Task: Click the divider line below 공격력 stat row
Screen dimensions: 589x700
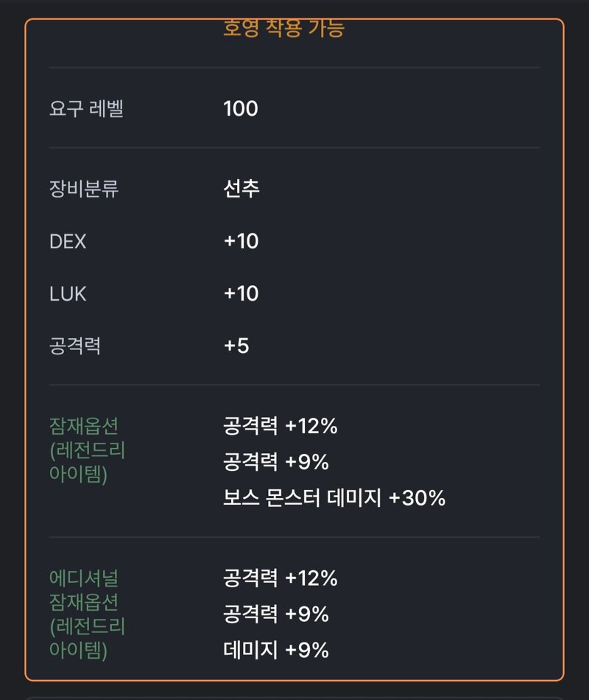Action: [294, 385]
